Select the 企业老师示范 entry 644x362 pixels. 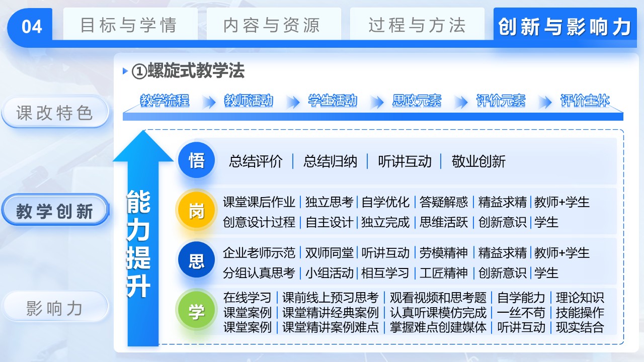click(x=259, y=252)
